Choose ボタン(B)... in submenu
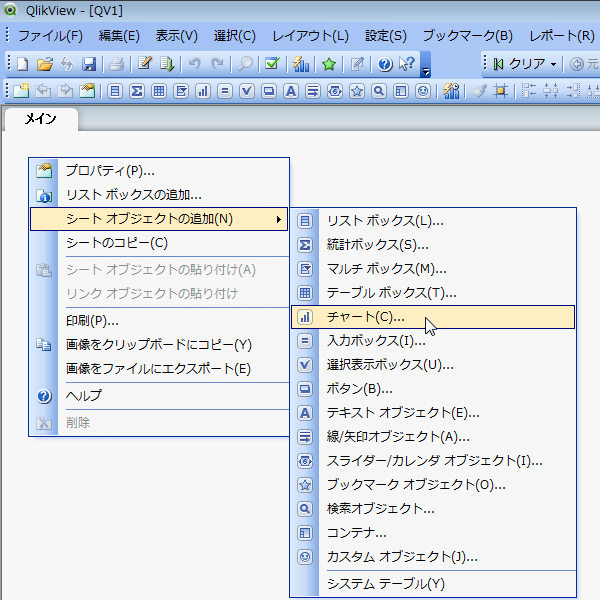The image size is (600, 600). 433,389
